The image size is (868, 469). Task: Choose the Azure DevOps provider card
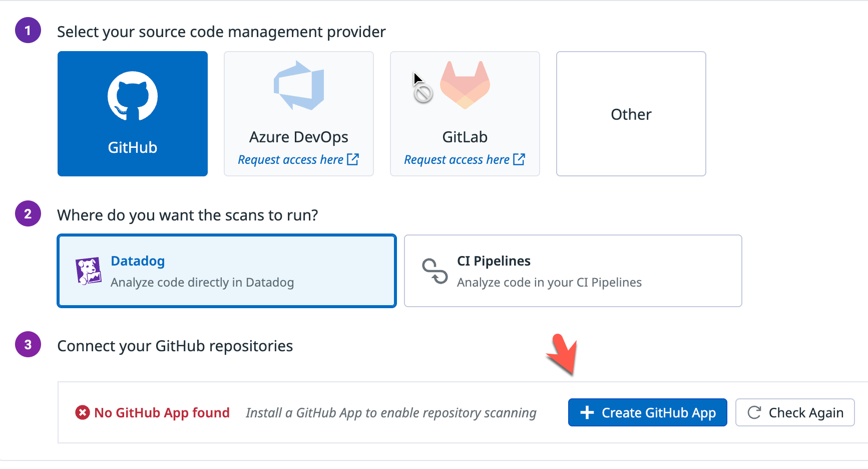click(299, 114)
